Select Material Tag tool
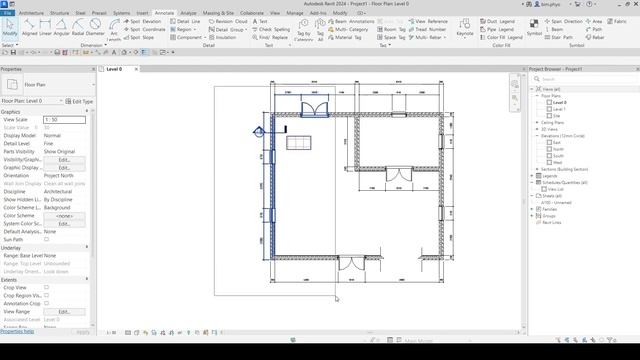This screenshot has width=640, height=360. (x=345, y=37)
